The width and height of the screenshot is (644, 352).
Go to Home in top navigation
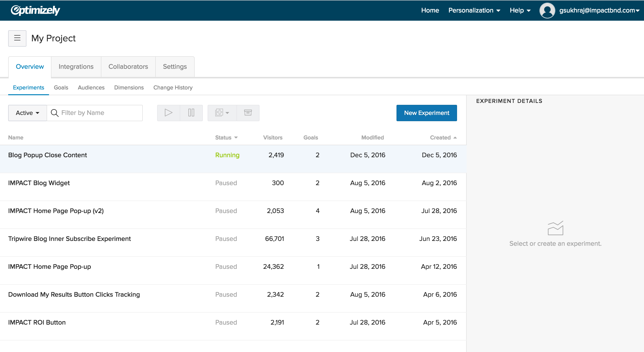430,10
